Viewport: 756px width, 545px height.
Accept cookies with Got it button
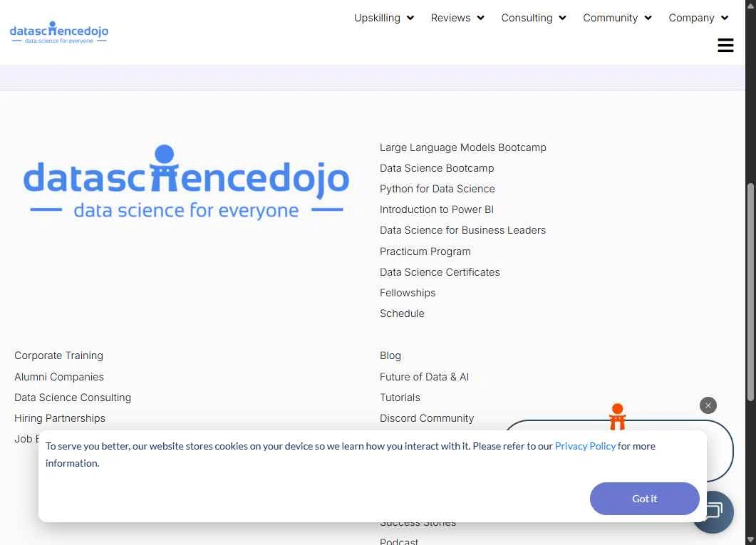point(644,498)
